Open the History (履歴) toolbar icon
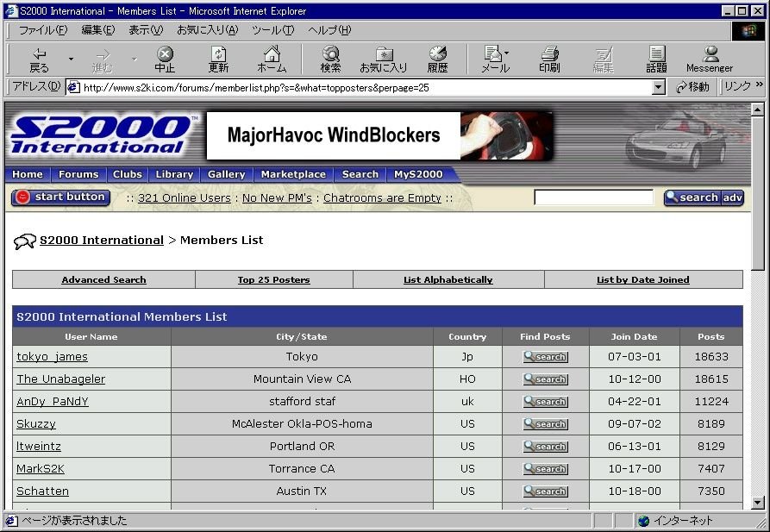The width and height of the screenshot is (770, 532). pos(437,59)
